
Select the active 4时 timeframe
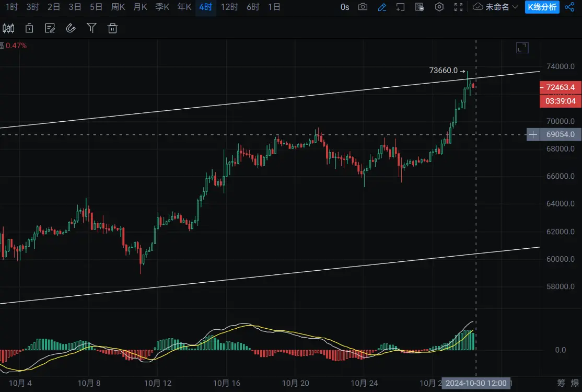pyautogui.click(x=206, y=7)
